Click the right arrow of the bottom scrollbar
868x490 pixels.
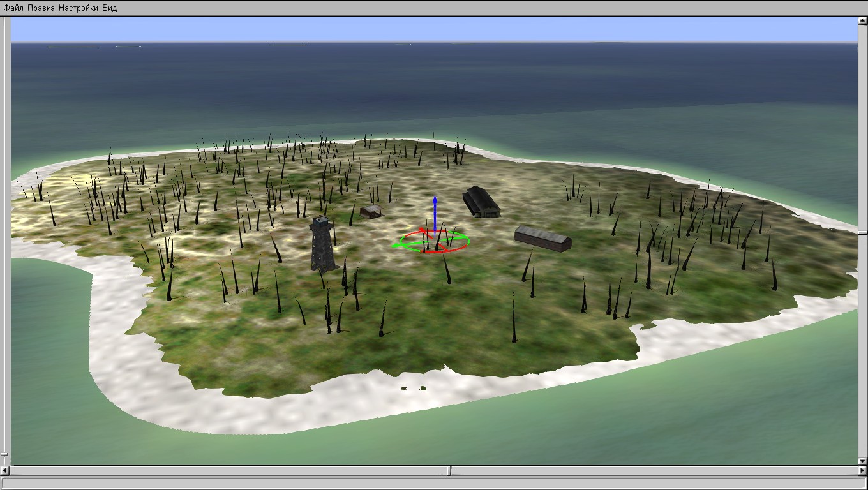(x=862, y=471)
